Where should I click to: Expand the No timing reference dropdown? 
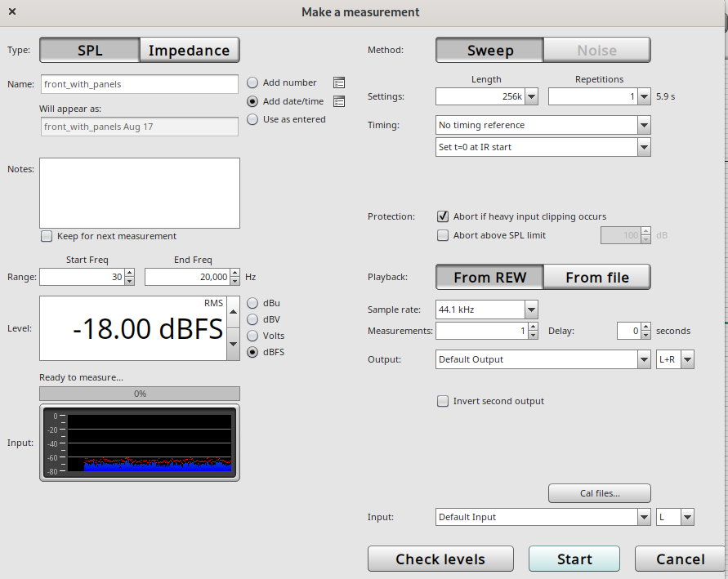click(644, 125)
